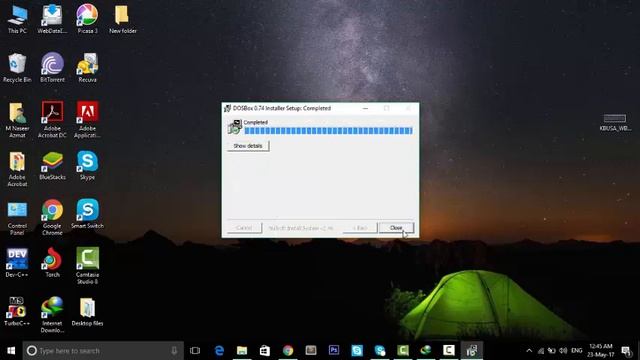Viewport: 640px width, 360px height.
Task: Click the DOSBox installer title bar icon
Action: click(x=228, y=109)
